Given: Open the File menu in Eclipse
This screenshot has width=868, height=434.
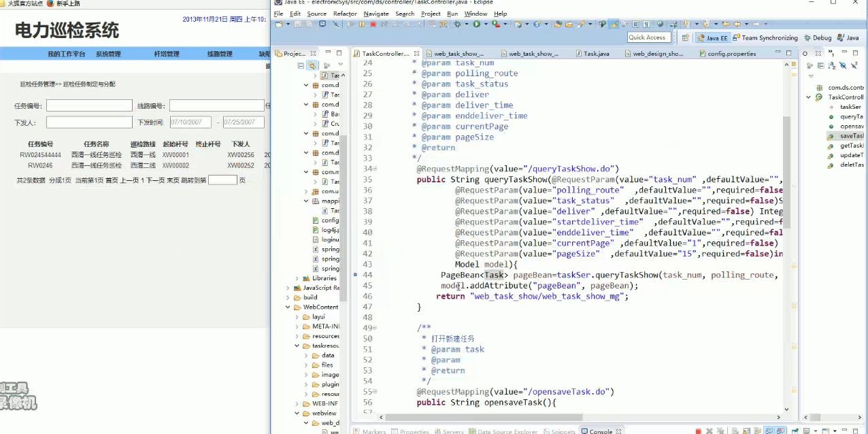Looking at the screenshot, I should point(278,14).
